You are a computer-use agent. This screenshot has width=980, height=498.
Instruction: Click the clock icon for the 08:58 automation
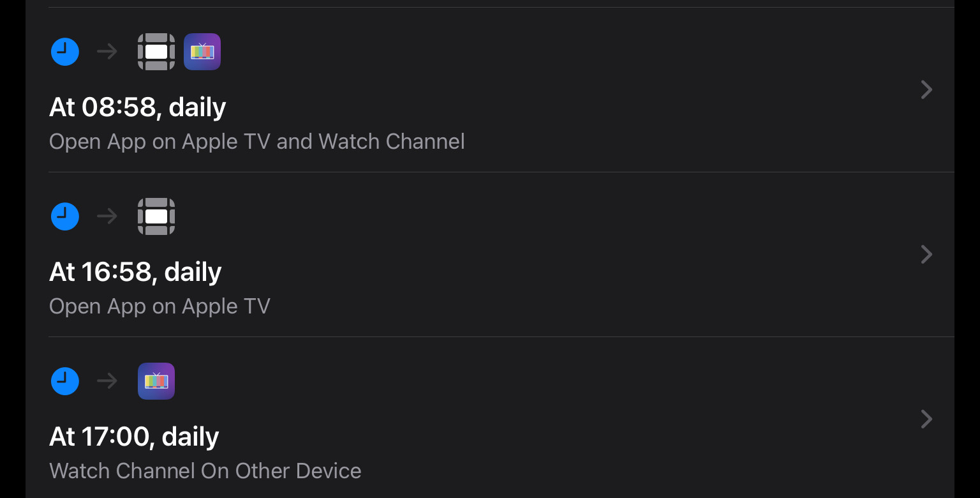coord(65,52)
